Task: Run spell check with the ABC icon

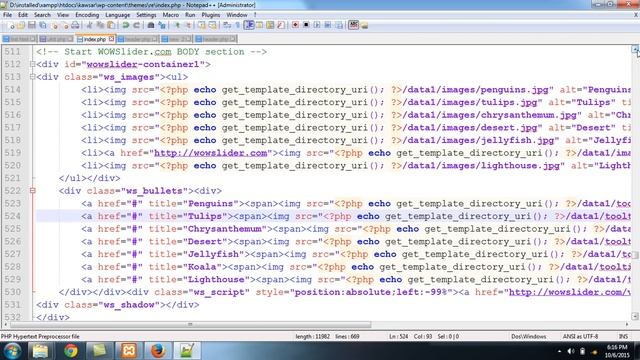Action: (353, 25)
